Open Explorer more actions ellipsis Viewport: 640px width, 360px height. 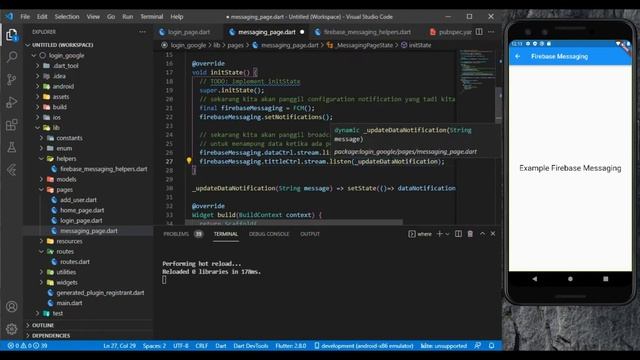(x=142, y=32)
